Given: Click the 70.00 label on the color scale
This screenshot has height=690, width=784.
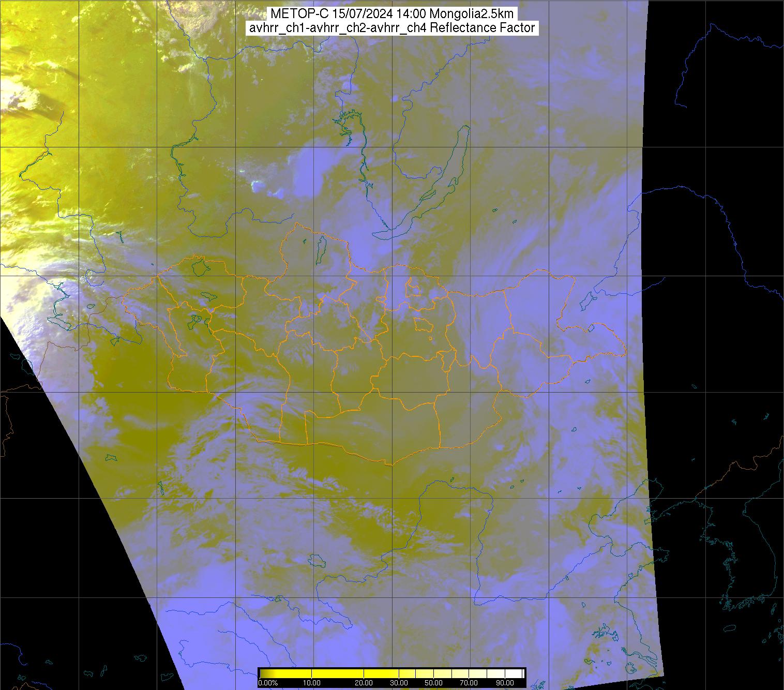Looking at the screenshot, I should click(469, 683).
